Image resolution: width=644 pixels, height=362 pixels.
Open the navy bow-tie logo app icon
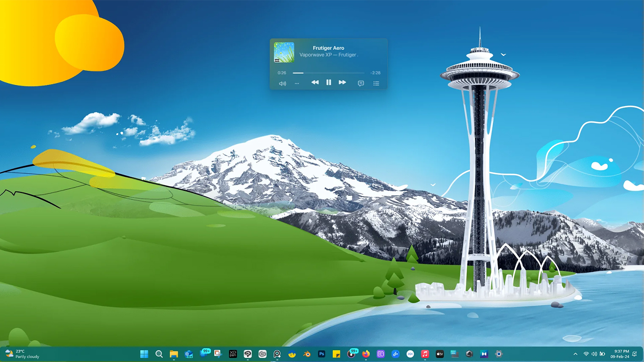click(484, 354)
